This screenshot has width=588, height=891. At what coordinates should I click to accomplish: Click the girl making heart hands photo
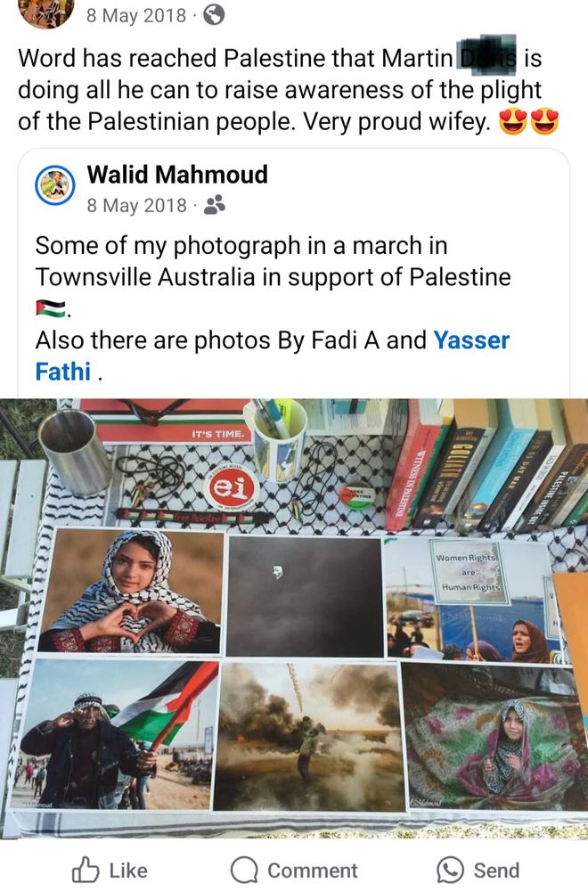tap(131, 591)
